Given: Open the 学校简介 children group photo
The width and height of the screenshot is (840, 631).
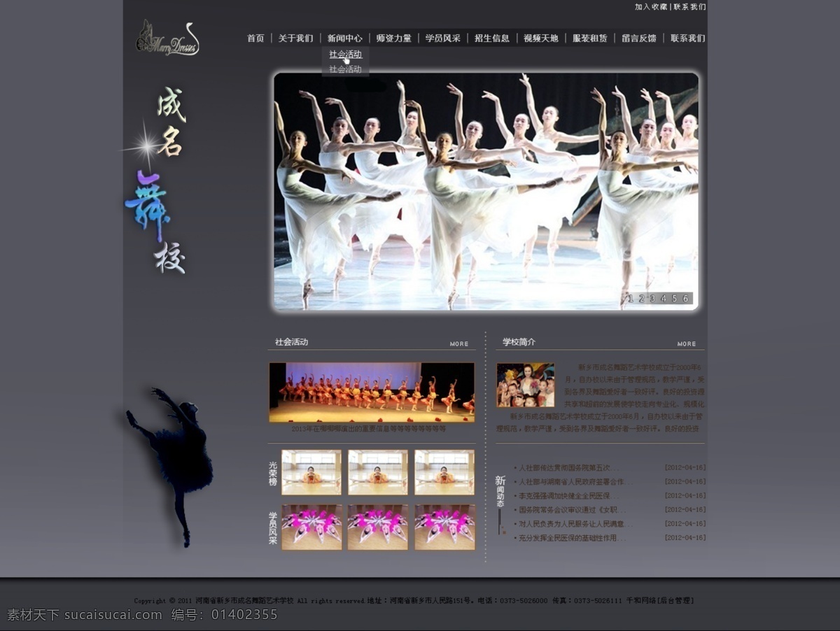Looking at the screenshot, I should click(526, 385).
